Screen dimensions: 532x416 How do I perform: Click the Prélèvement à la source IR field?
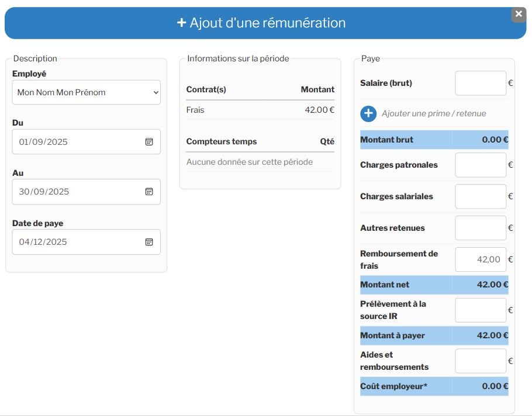480,310
